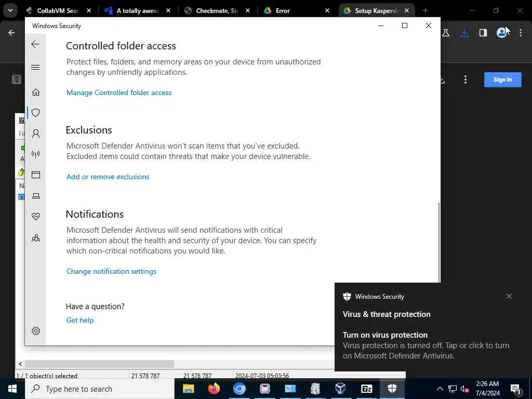
Task: Open Family options icon in sidebar
Action: coord(36,238)
